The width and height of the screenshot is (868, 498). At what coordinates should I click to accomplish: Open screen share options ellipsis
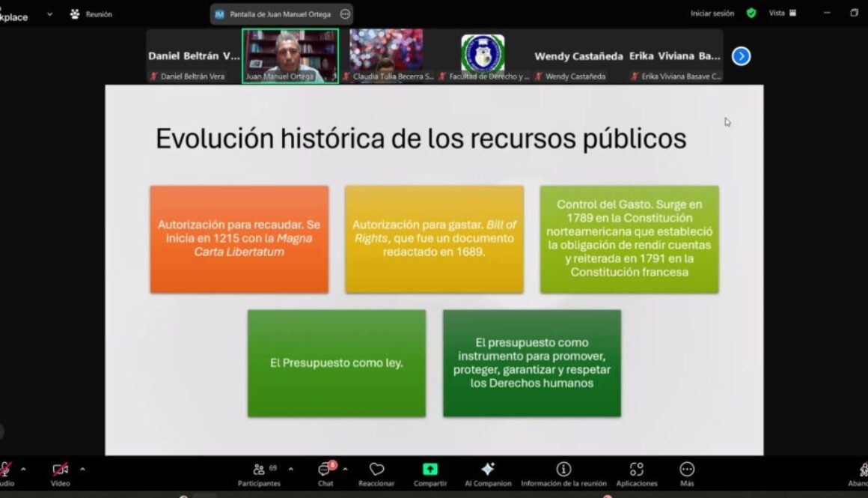pos(345,14)
